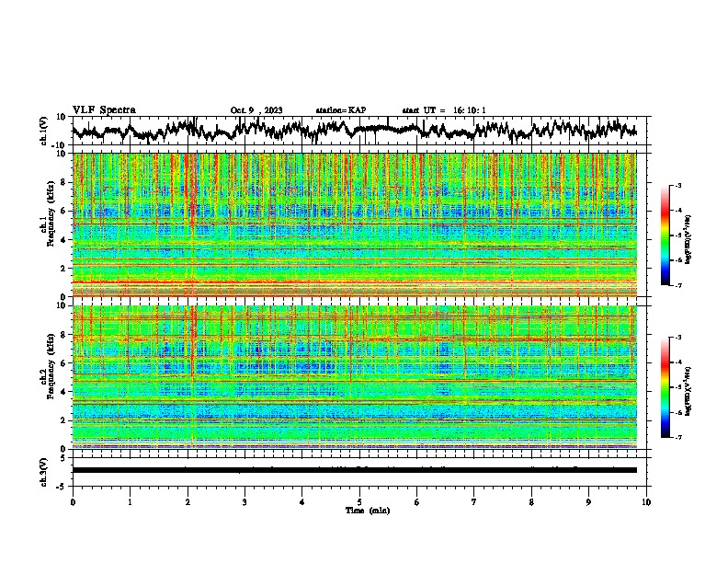Viewport: 728px width, 563px height.
Task: Click the ch.2 "Frequency (kHz)" axis label
Action: 51,366
